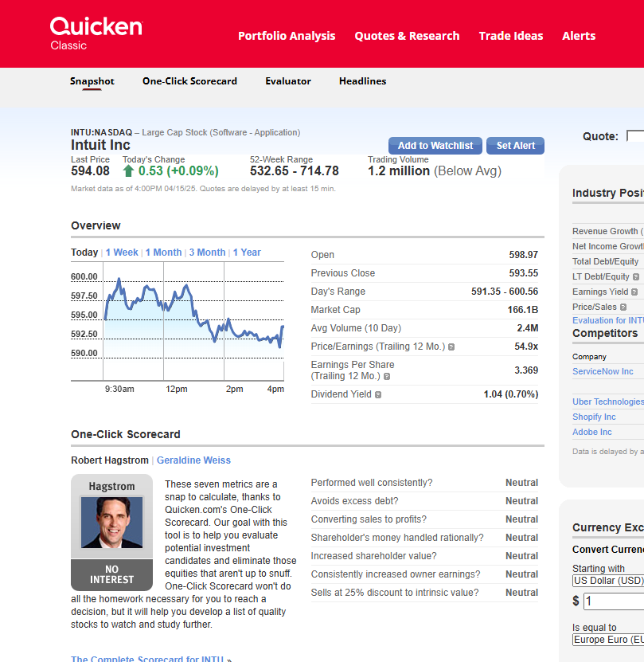
Task: Click the NO INTEREST rating badge
Action: (111, 574)
